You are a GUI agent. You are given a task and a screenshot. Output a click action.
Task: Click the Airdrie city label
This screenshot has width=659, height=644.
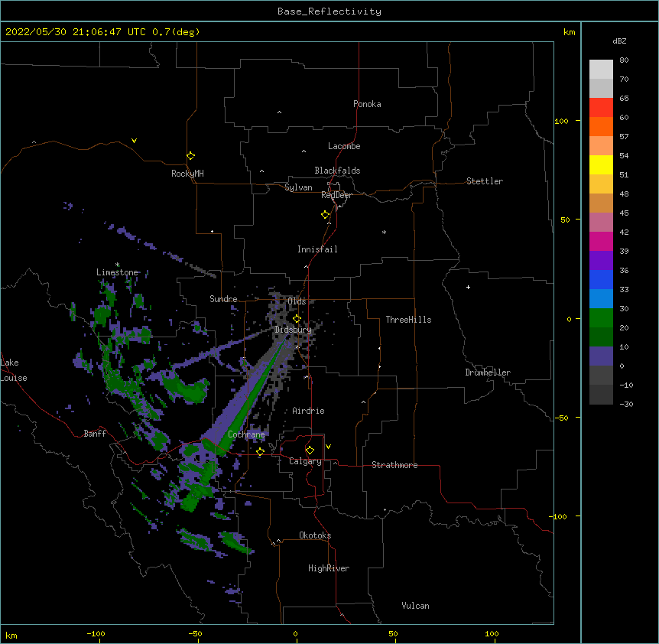pos(308,411)
